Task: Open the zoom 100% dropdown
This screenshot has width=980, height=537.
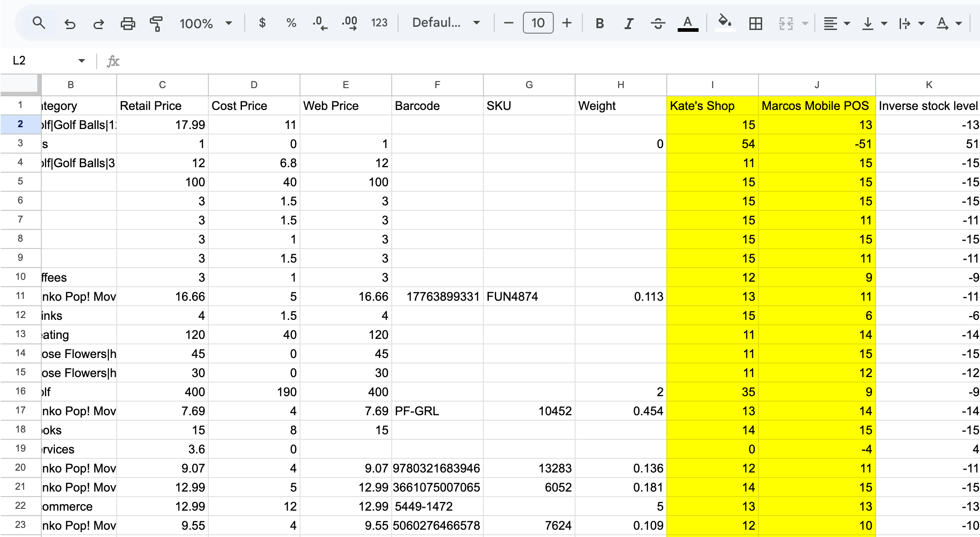Action: (x=206, y=23)
